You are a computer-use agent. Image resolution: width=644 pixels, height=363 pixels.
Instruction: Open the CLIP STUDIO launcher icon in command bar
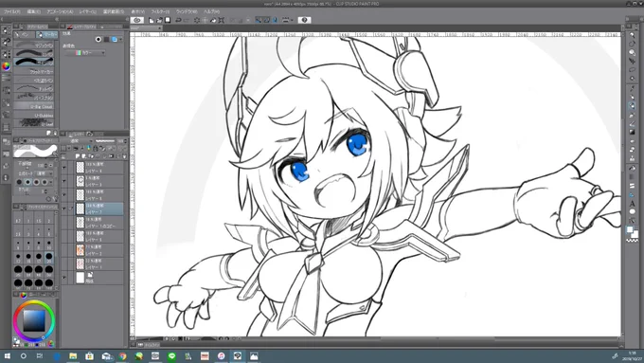[137, 20]
